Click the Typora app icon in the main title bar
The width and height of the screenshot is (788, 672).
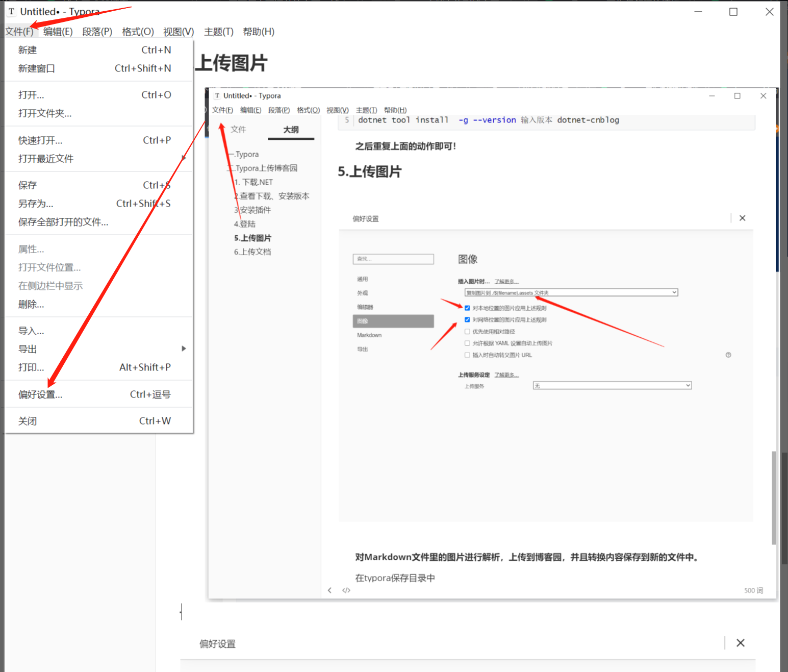pos(11,11)
